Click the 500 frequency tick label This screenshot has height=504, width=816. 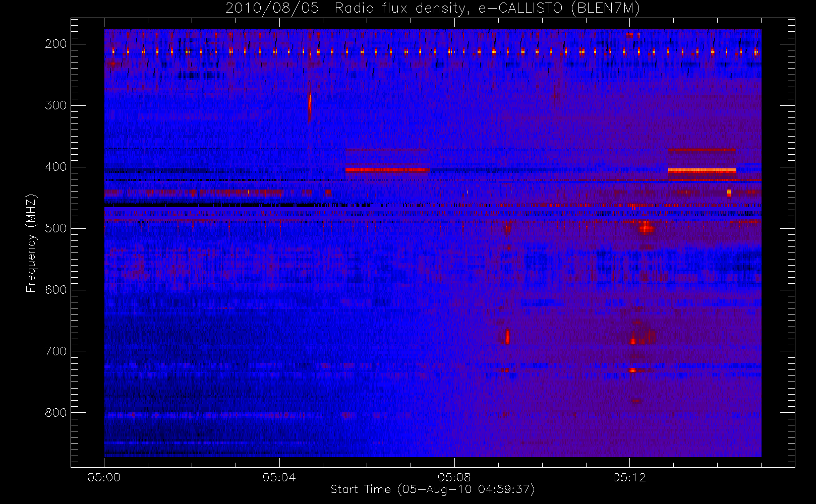tap(55, 228)
